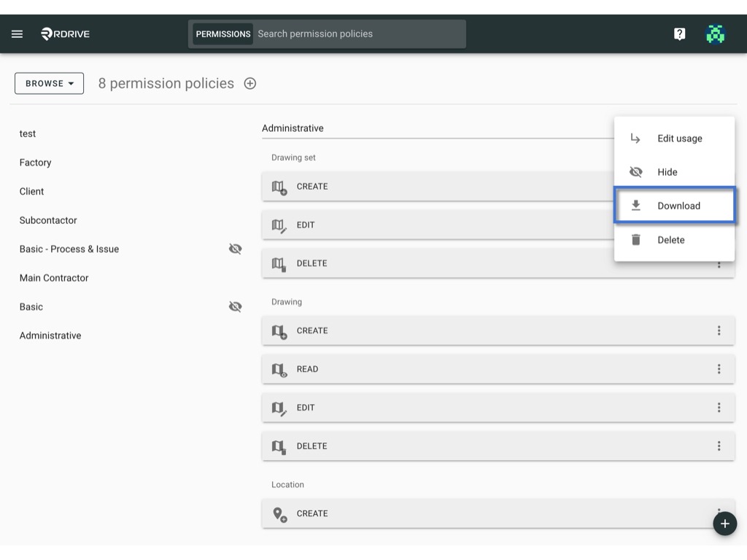Click the RDRIVE logo

(x=65, y=34)
